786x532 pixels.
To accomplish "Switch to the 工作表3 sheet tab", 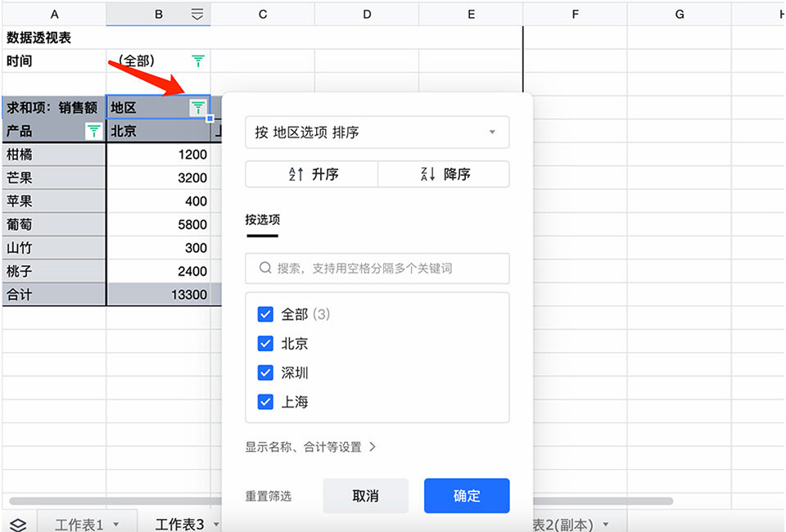I will pyautogui.click(x=180, y=524).
